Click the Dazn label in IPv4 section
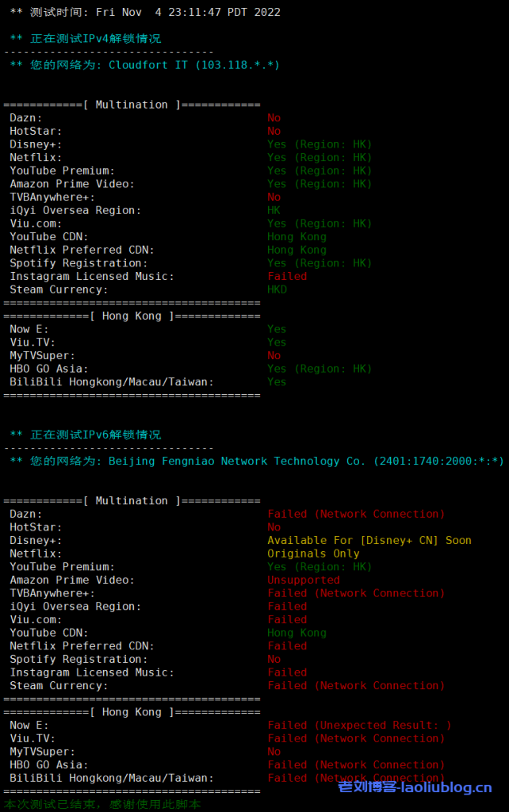 (26, 117)
